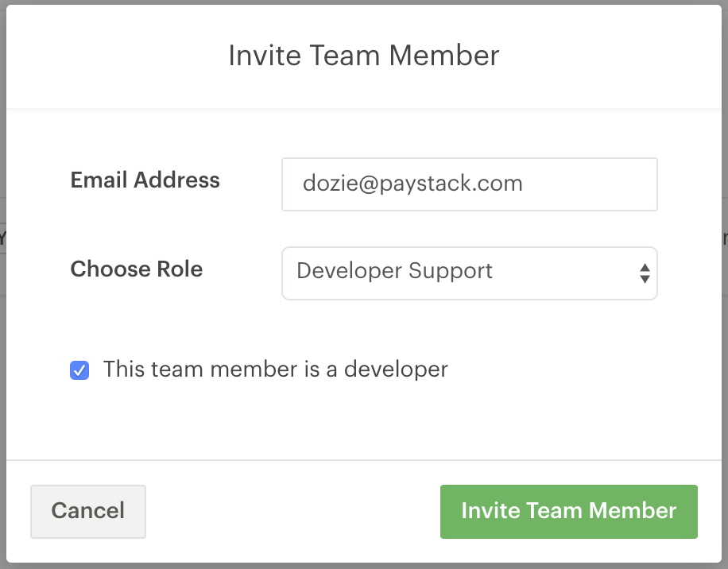The width and height of the screenshot is (728, 569).
Task: Click the "Email Address" field label
Action: point(145,180)
